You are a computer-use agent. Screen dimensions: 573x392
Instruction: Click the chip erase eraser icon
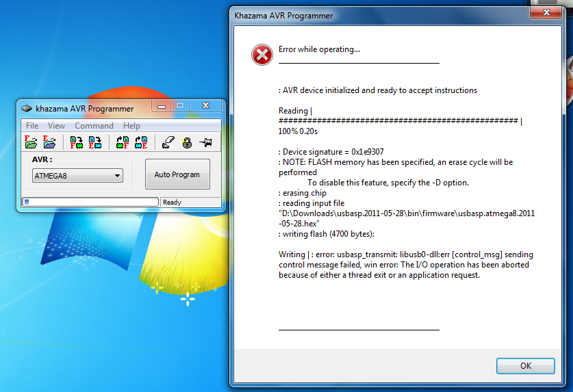[x=168, y=142]
